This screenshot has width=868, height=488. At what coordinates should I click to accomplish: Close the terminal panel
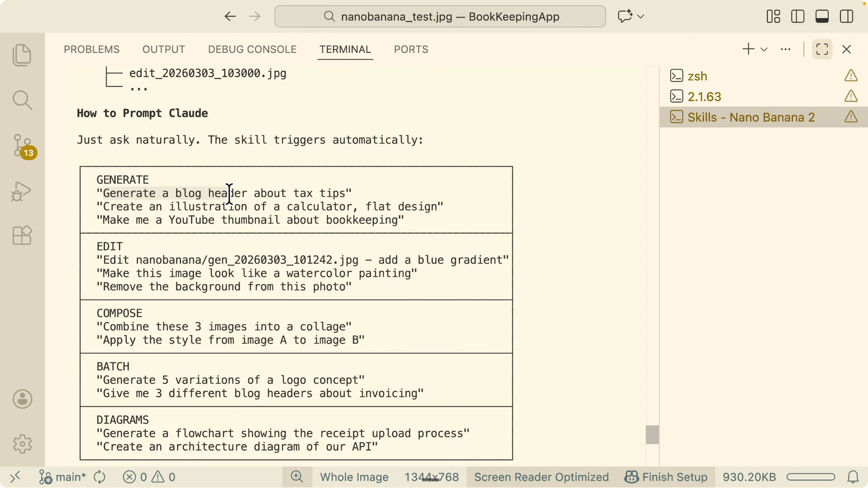pos(847,49)
